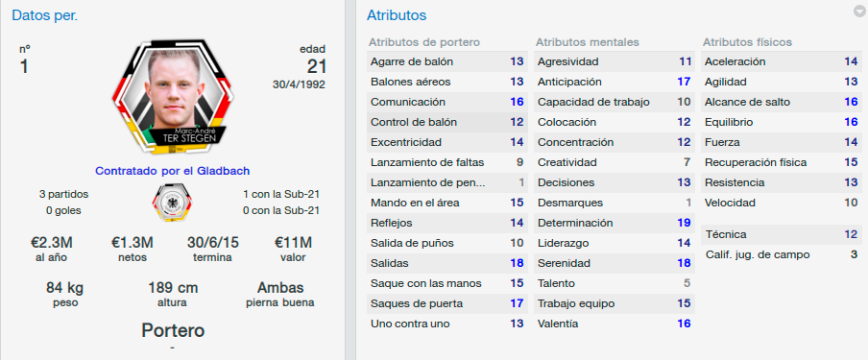Select the Atributos de portero column header
Screen dimensions: 868x360
[x=424, y=42]
